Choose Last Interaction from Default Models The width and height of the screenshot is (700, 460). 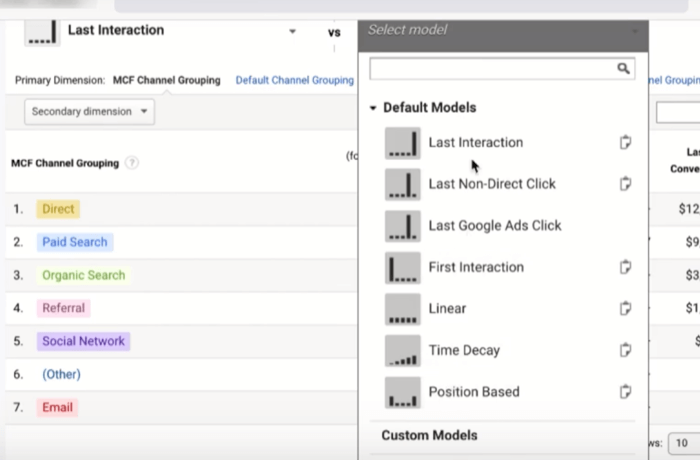pyautogui.click(x=475, y=142)
